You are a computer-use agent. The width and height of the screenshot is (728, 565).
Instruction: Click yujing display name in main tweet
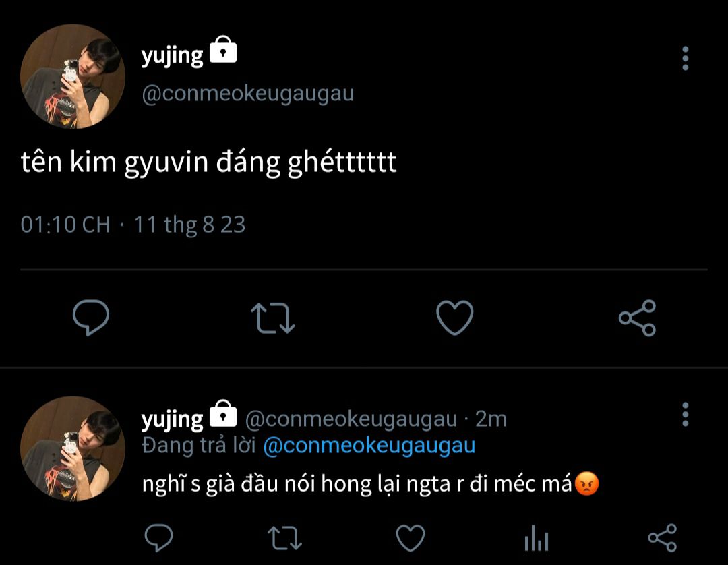coord(172,57)
